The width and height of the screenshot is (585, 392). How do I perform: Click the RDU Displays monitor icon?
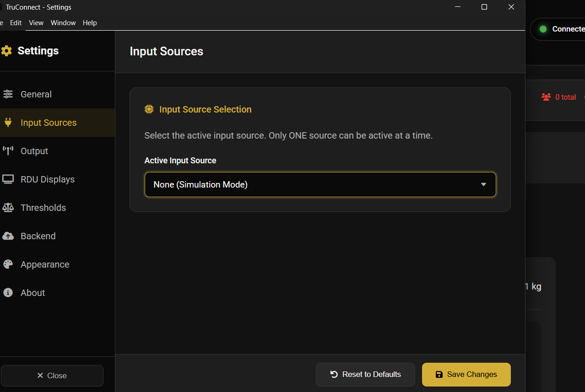[x=8, y=179]
